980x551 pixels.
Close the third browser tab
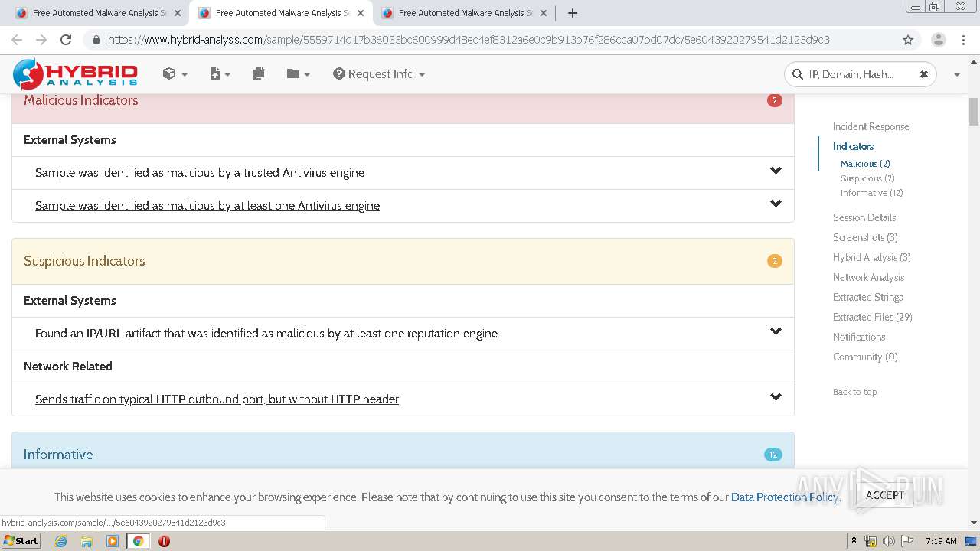(543, 13)
